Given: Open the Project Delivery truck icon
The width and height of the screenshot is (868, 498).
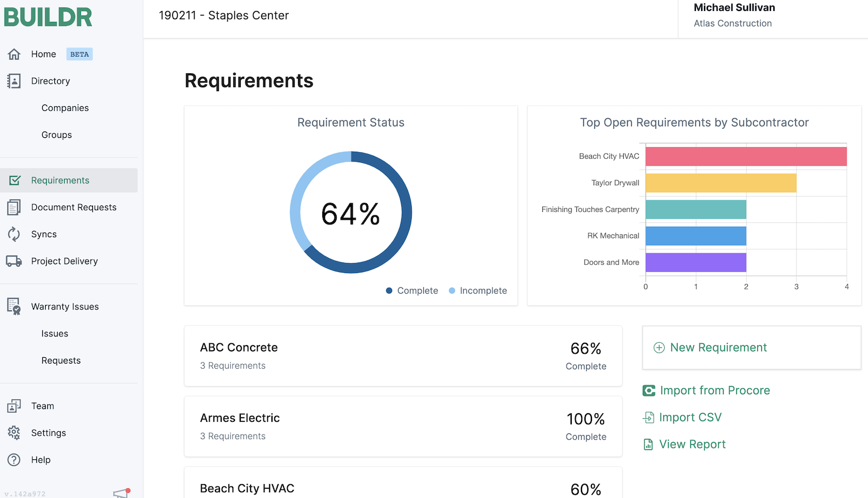Looking at the screenshot, I should (14, 261).
